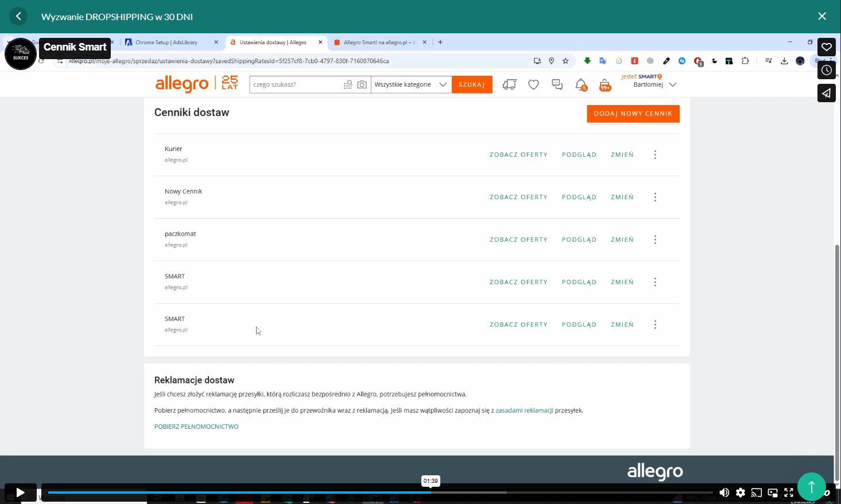Open the Allegro messages chat icon
The height and width of the screenshot is (504, 841).
557,84
